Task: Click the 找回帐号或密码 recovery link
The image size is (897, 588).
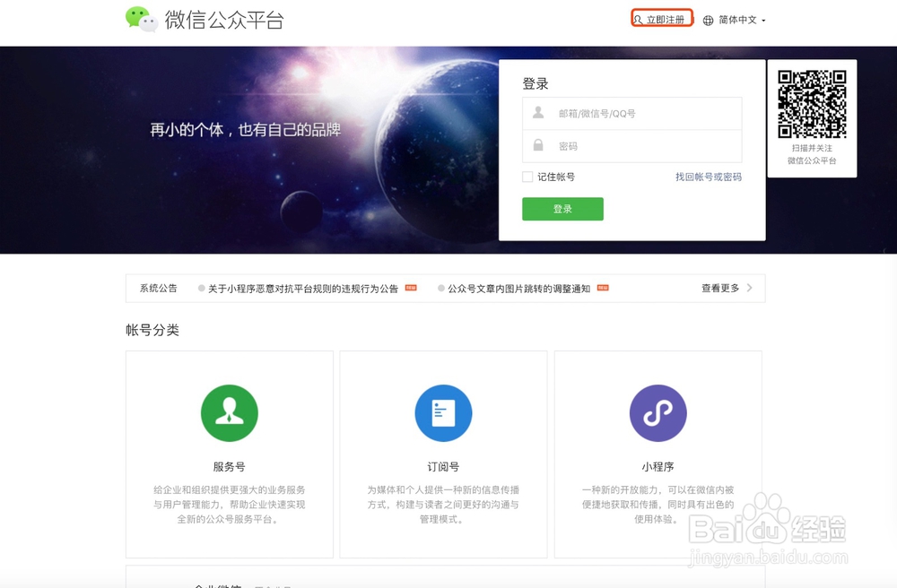Action: pyautogui.click(x=709, y=177)
